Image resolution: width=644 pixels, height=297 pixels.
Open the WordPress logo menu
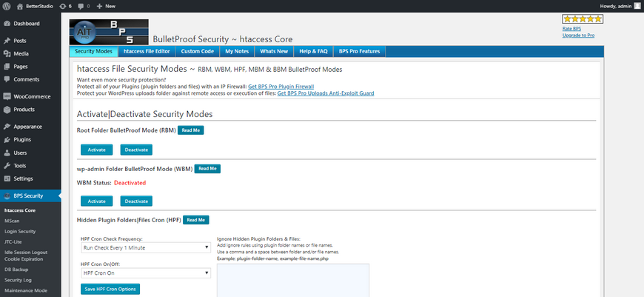pyautogui.click(x=7, y=6)
